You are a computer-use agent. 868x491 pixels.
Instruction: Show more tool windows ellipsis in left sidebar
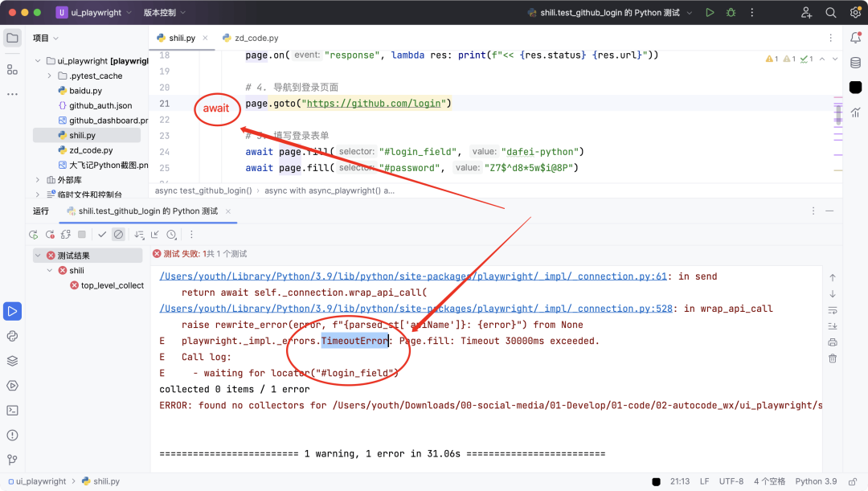(12, 94)
